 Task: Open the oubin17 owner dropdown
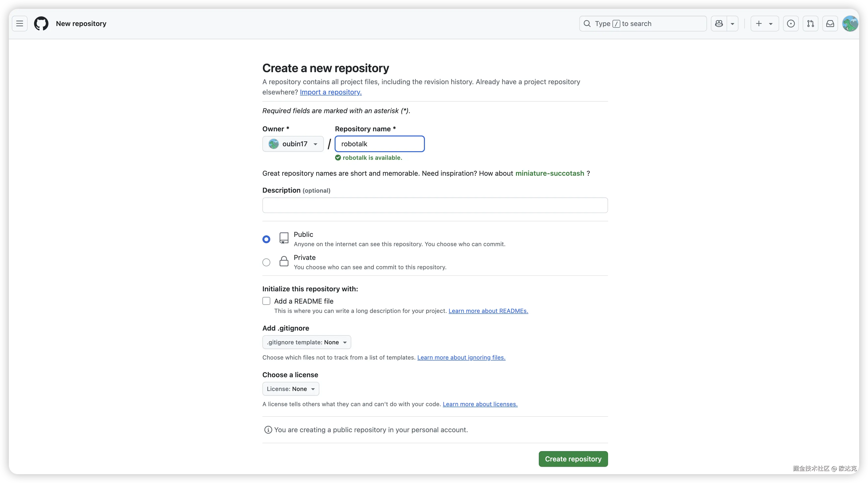293,144
